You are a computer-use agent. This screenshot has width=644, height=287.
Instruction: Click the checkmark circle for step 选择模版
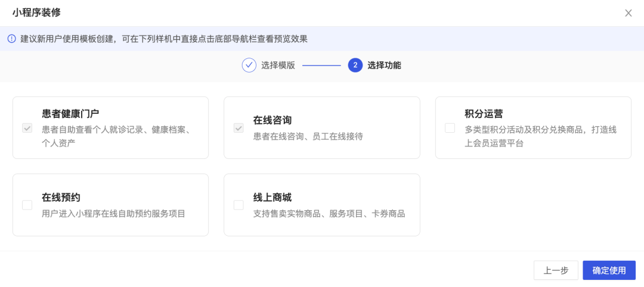(x=249, y=65)
